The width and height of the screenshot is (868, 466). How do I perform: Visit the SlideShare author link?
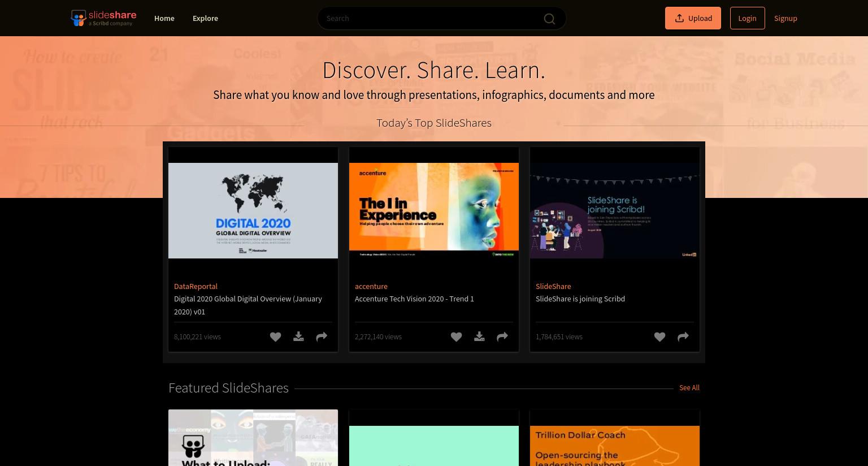coord(553,286)
